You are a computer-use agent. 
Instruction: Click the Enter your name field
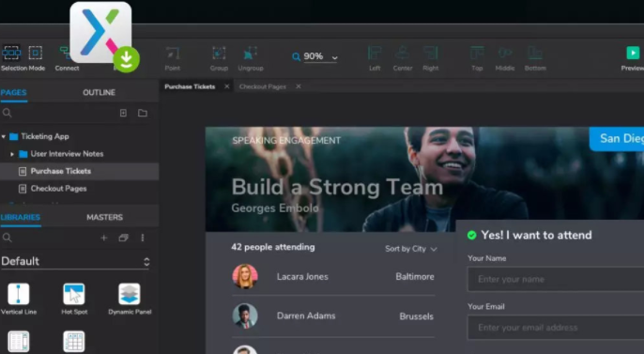(x=556, y=279)
